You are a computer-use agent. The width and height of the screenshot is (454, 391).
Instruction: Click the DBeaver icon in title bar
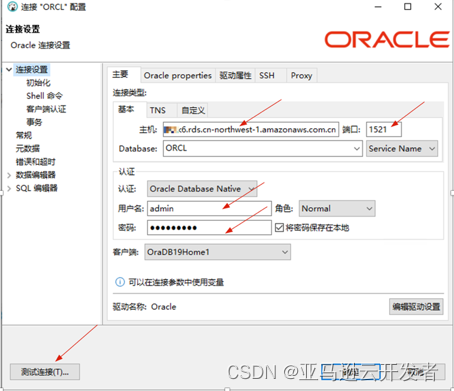click(13, 6)
